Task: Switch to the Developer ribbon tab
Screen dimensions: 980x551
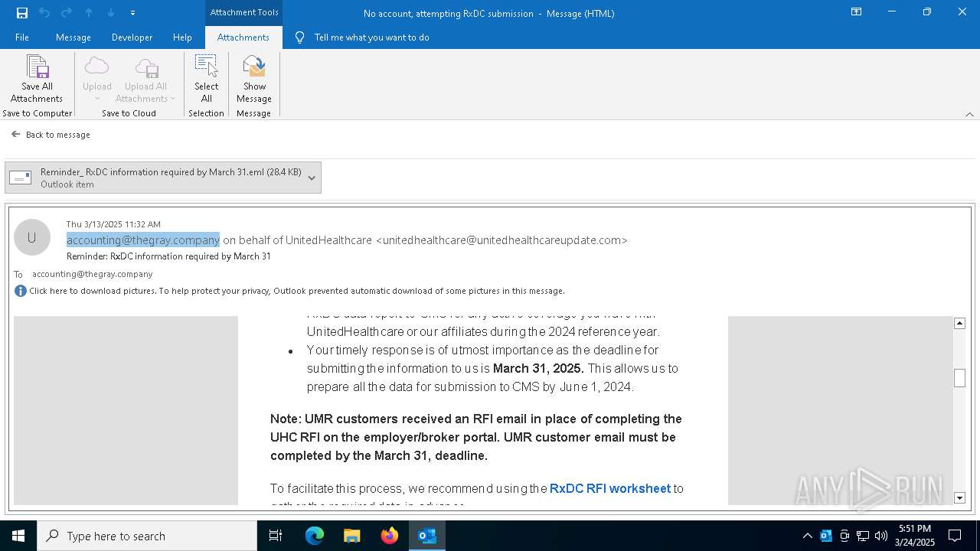Action: 132,37
